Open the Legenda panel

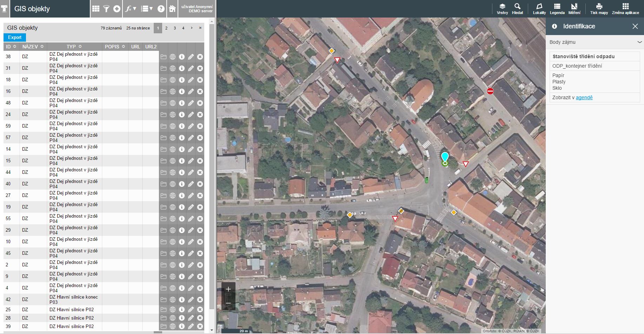557,9
